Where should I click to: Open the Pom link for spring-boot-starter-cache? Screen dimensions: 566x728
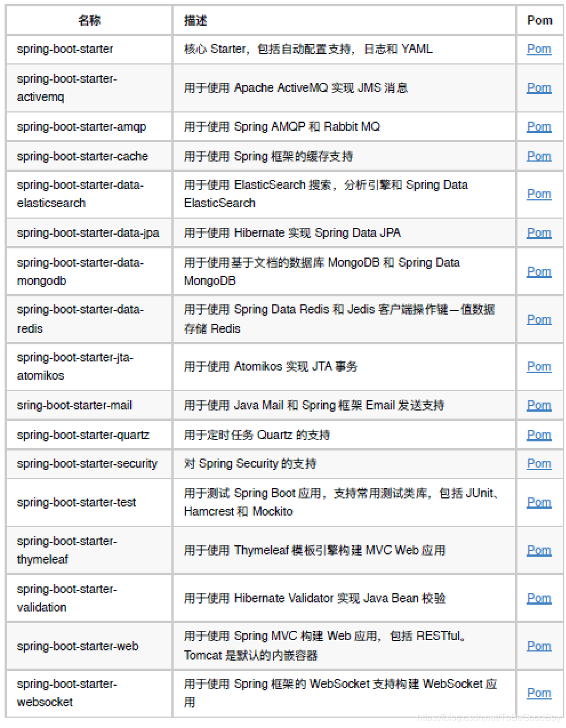tap(539, 156)
